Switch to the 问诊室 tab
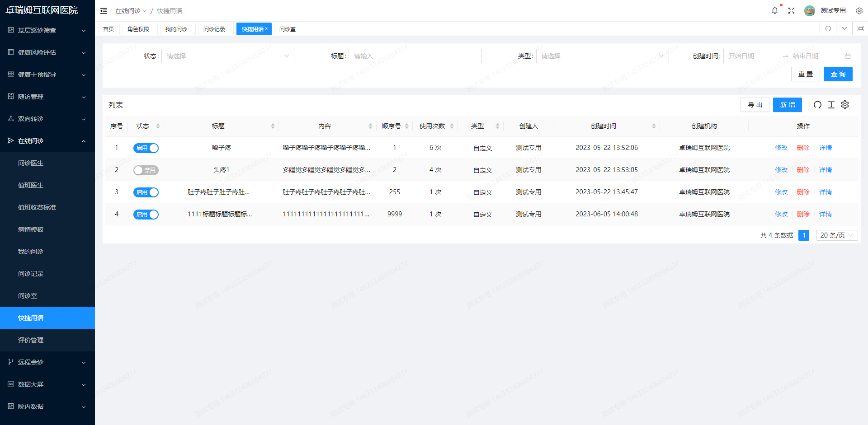The image size is (868, 425). (x=288, y=28)
